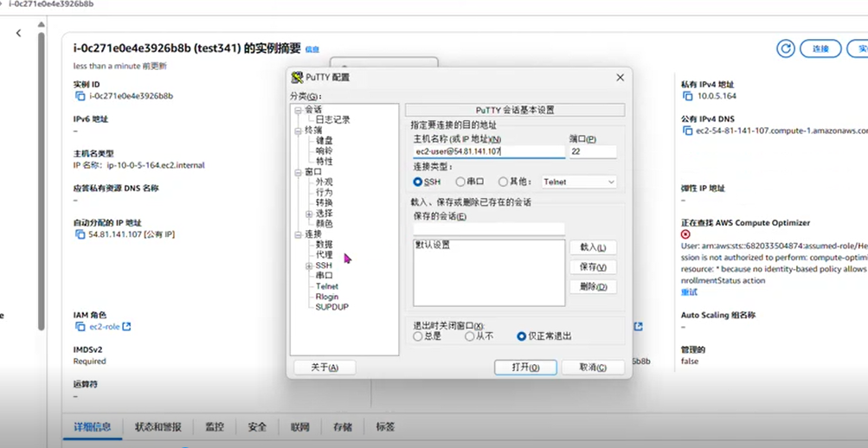868x448 pixels.
Task: Select 转换 in the category tree
Action: 325,203
